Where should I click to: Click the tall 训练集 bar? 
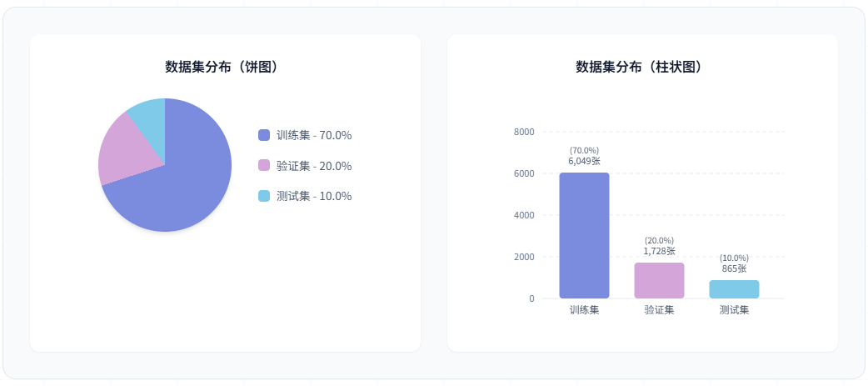point(584,236)
